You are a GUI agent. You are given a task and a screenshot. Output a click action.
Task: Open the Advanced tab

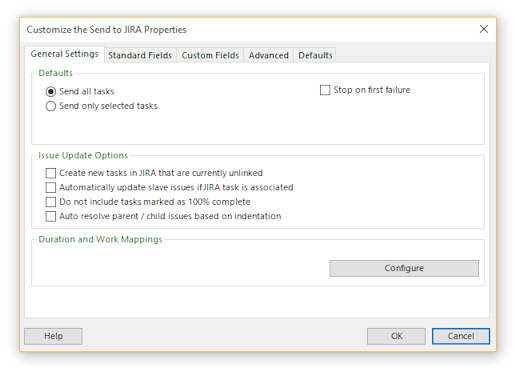(x=268, y=55)
